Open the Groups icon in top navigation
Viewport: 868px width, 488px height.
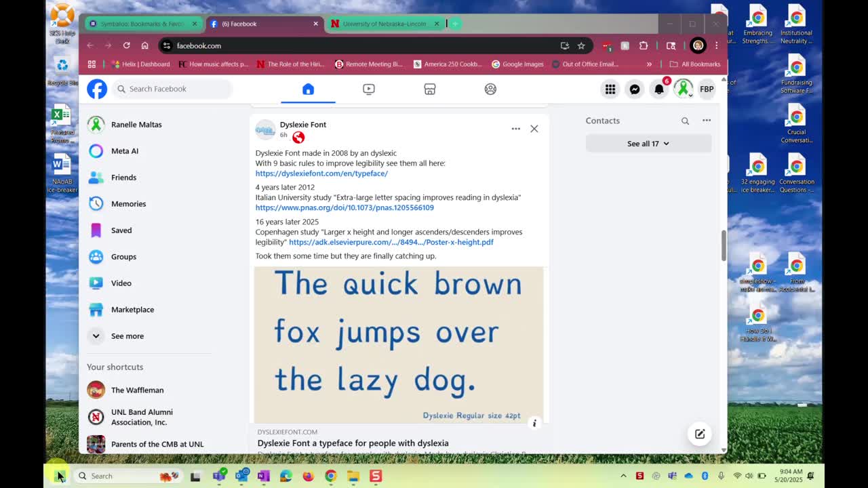tap(490, 89)
